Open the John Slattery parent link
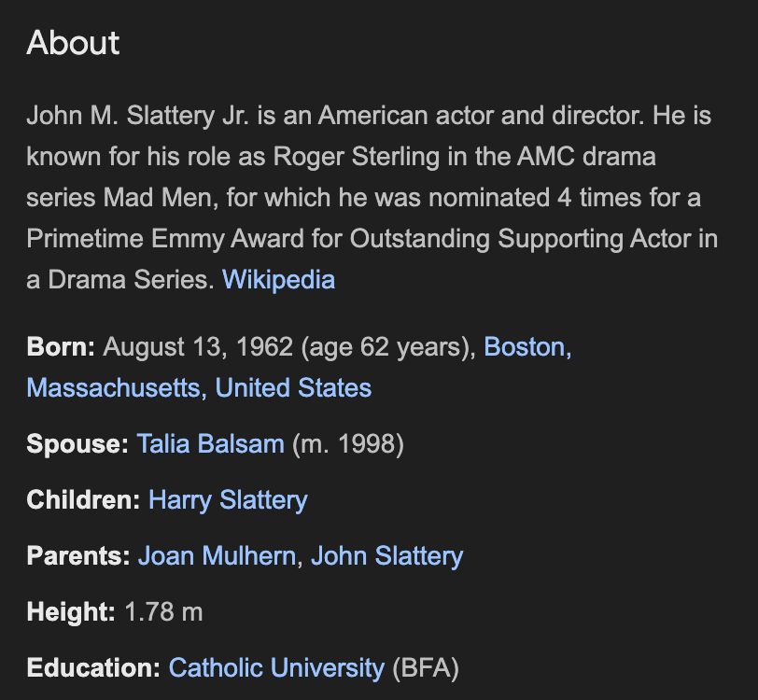758x700 pixels. point(387,556)
